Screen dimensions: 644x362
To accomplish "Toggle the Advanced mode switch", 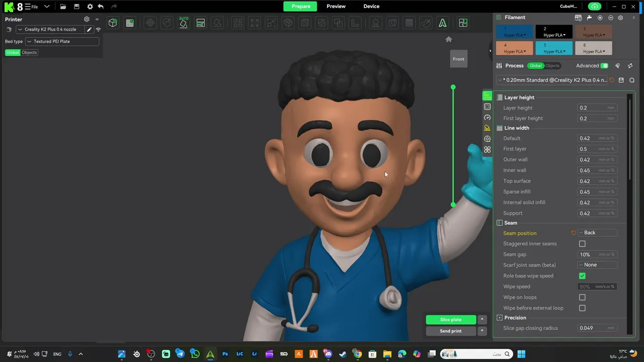I will [x=604, y=65].
